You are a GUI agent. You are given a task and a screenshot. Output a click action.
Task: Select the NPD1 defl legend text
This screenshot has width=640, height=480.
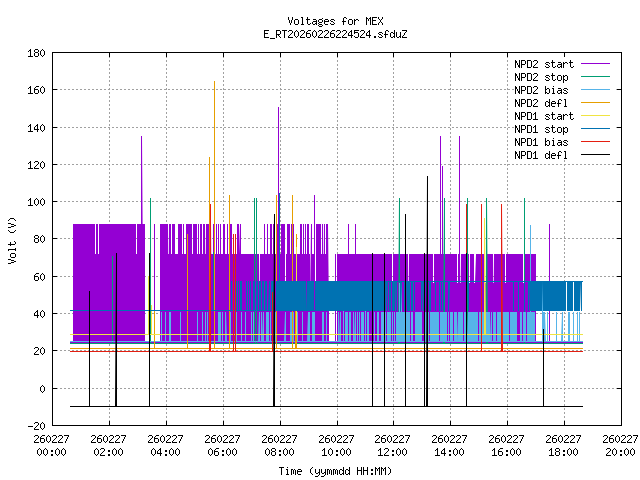542,155
